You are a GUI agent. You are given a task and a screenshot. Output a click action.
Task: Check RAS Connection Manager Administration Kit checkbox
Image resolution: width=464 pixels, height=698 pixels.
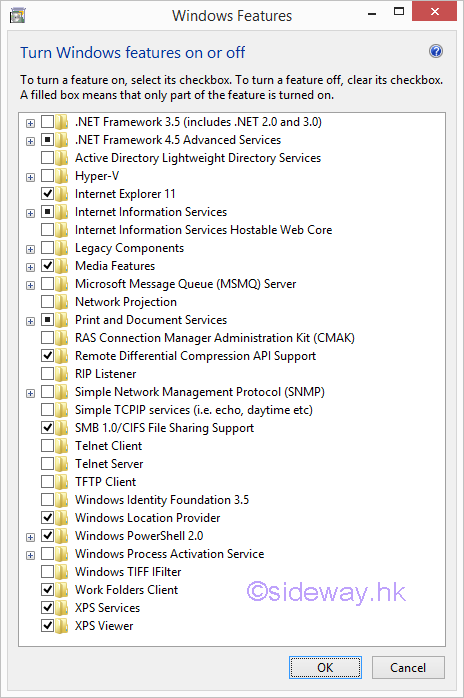(47, 337)
